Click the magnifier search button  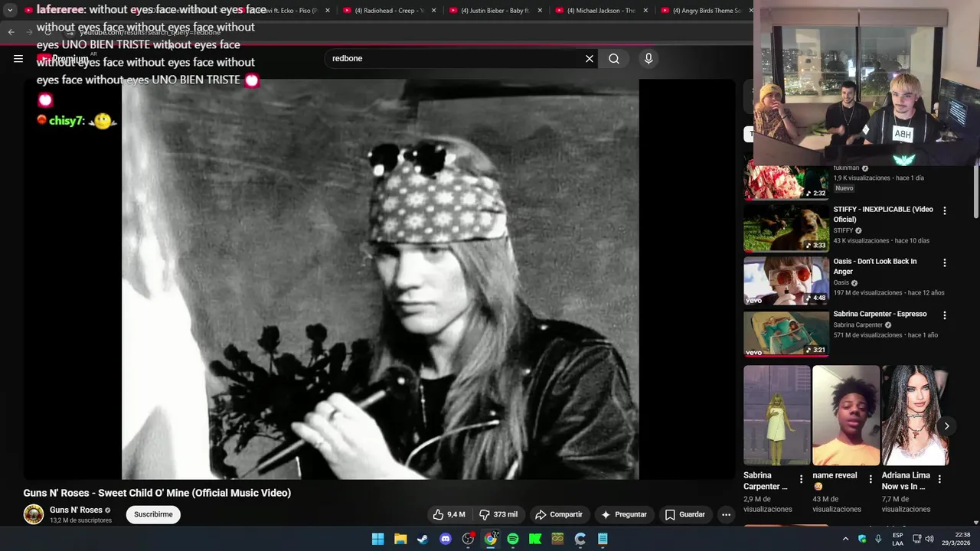[614, 58]
